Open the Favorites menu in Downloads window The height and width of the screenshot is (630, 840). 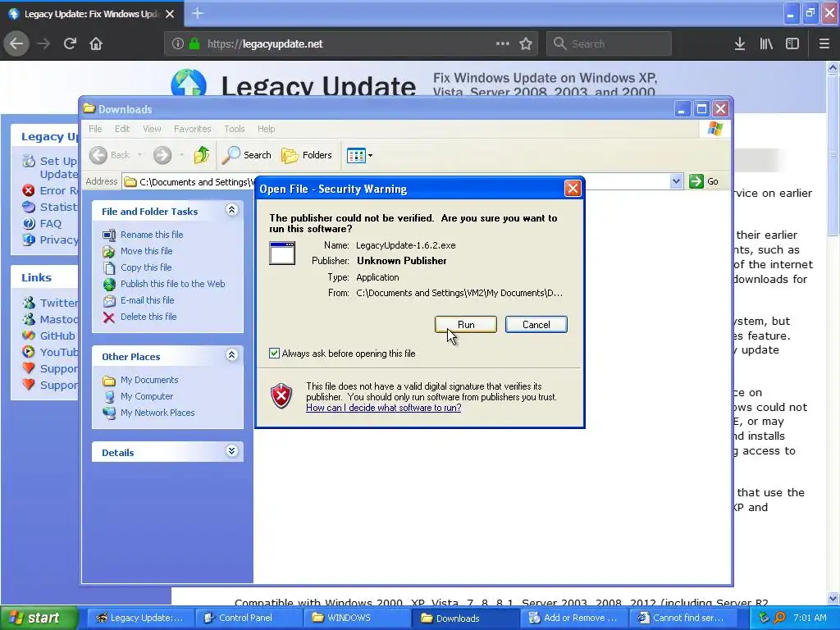tap(192, 129)
